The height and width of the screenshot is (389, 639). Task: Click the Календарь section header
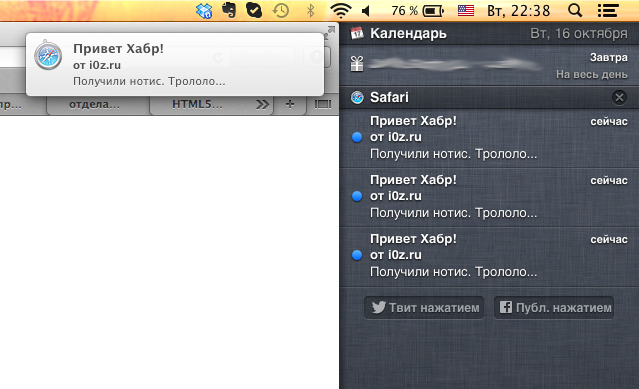click(489, 33)
